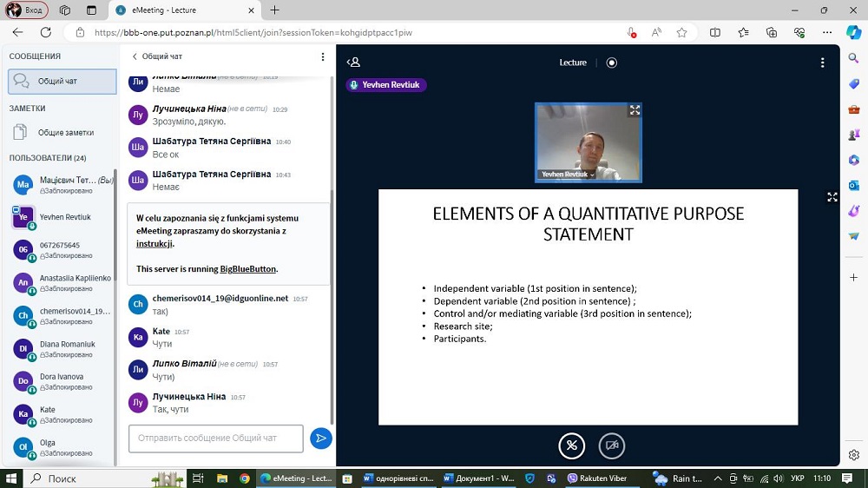Click the send message arrow button

[x=320, y=439]
